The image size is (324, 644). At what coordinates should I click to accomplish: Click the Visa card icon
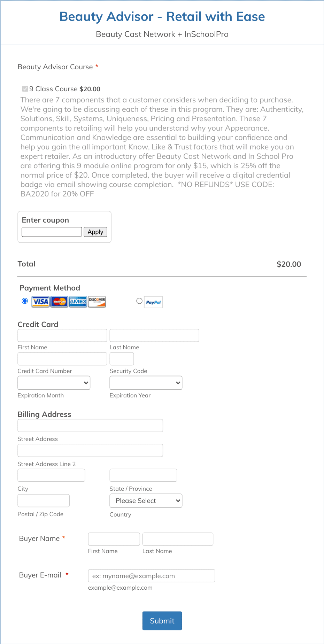point(40,302)
